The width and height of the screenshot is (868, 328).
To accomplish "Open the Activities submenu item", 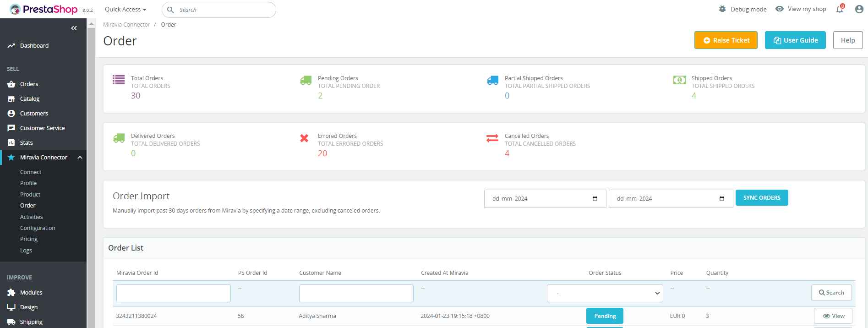I will tap(32, 217).
